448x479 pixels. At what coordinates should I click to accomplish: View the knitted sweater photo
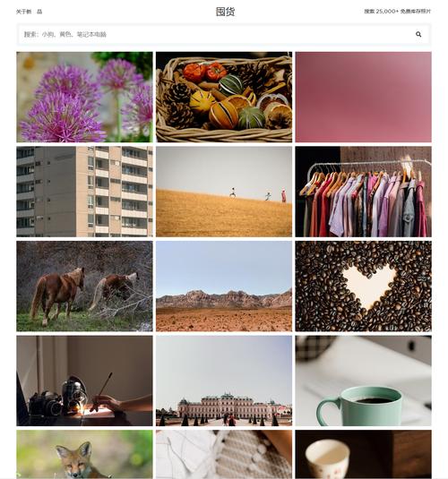[x=224, y=454]
